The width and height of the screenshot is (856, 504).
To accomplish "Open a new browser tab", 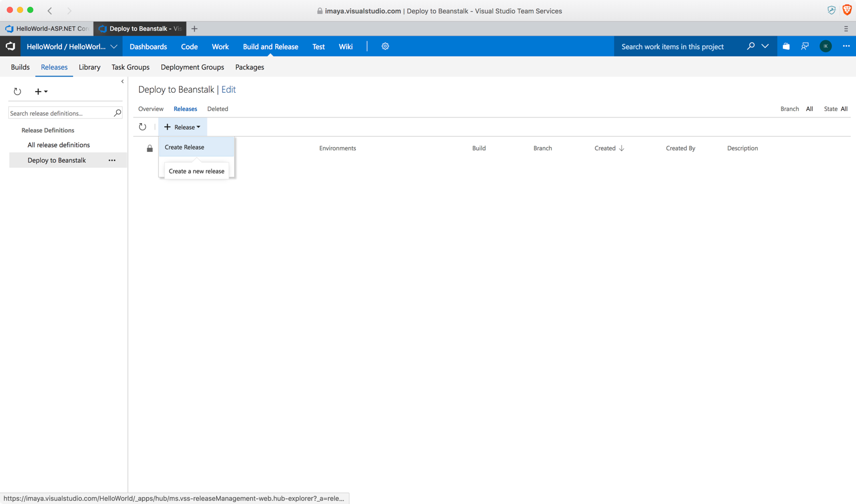I will (195, 29).
